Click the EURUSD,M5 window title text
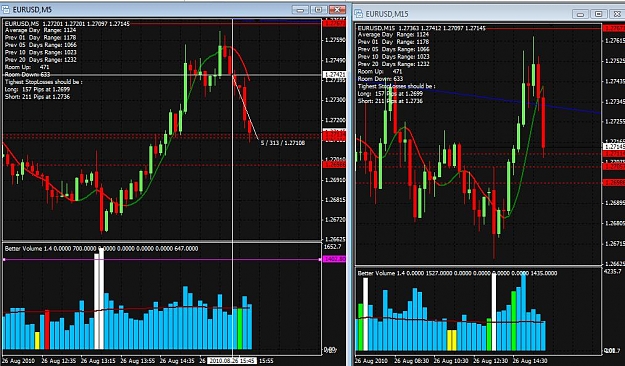The height and width of the screenshot is (366, 625). [32, 10]
